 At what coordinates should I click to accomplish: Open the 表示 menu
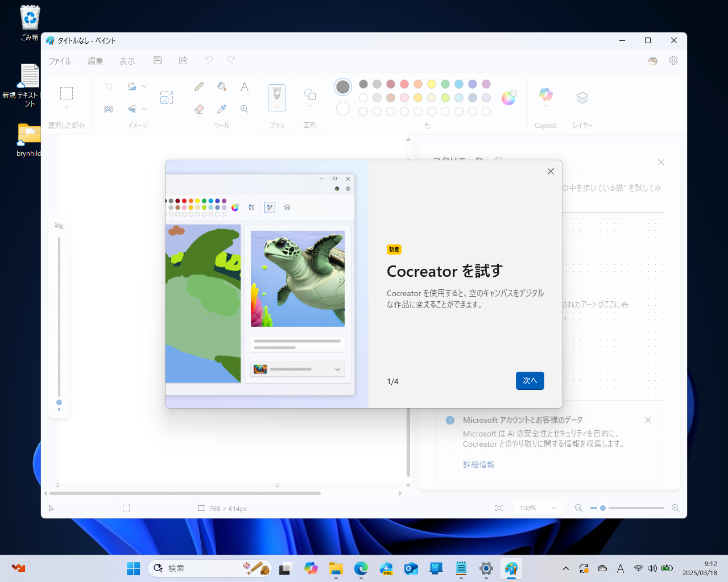point(127,61)
